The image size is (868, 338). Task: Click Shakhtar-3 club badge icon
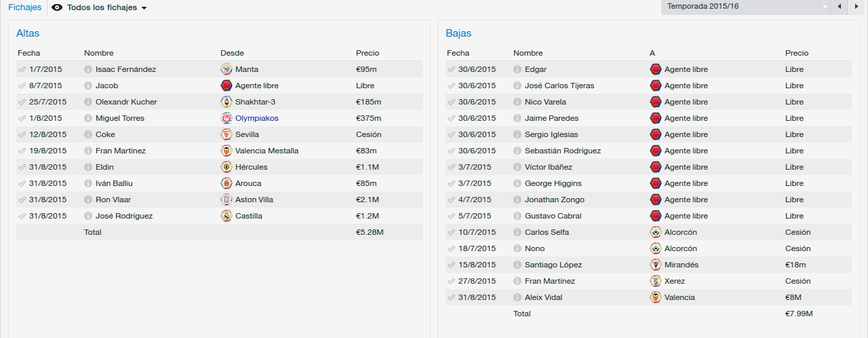tap(226, 102)
